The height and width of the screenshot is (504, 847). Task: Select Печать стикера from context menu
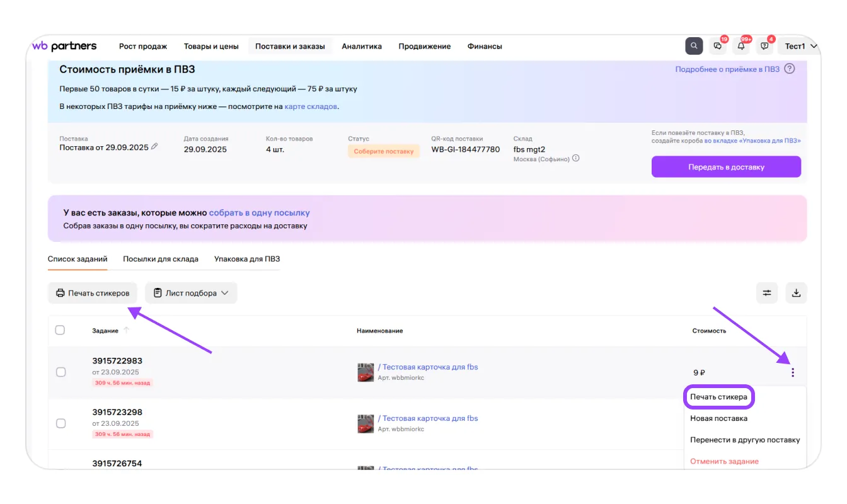pos(718,397)
